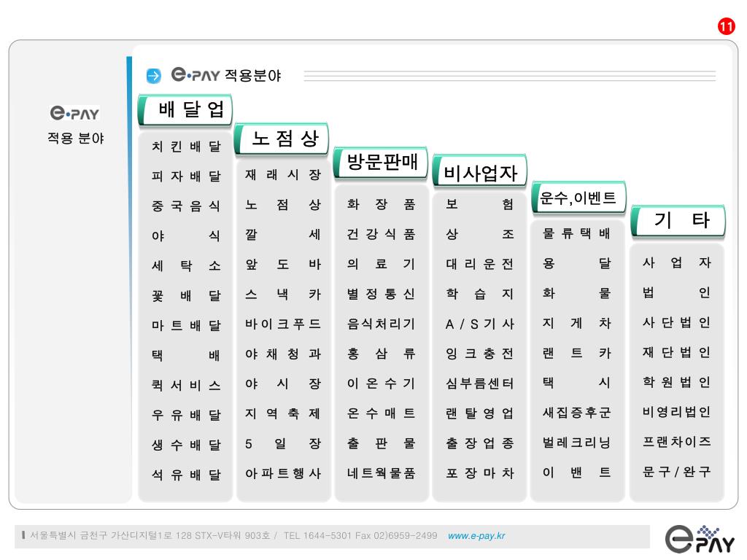Click the 사단법인 entry
The width and height of the screenshot is (747, 560).
click(676, 322)
